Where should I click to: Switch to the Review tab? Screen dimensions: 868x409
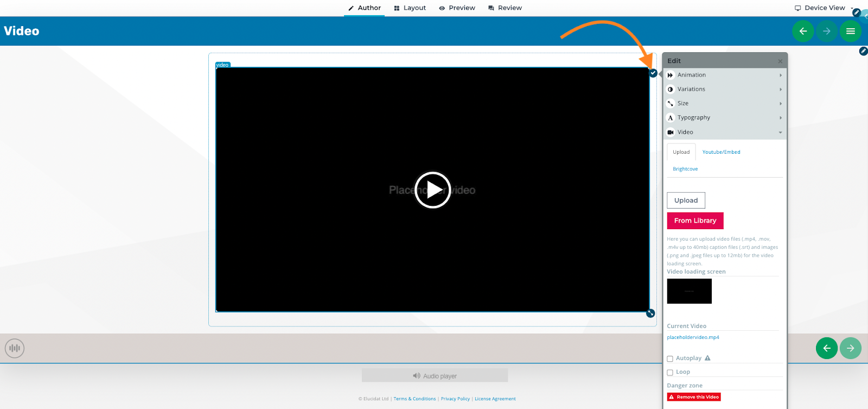(x=505, y=8)
